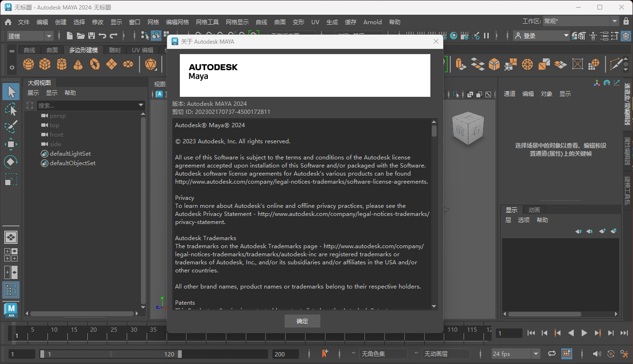
Task: Activate the Paint Selection tool
Action: click(11, 127)
